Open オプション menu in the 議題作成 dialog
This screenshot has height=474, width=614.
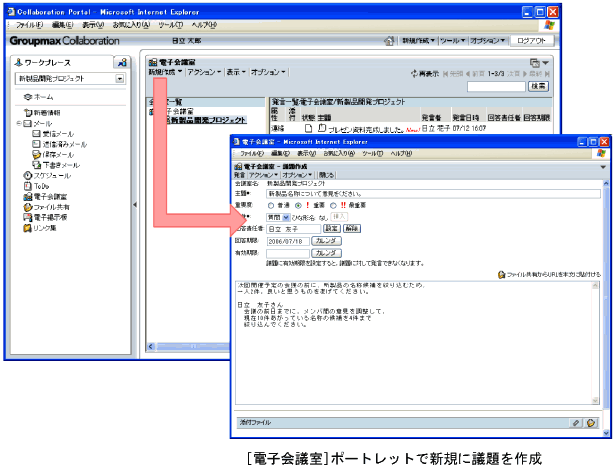[297, 175]
